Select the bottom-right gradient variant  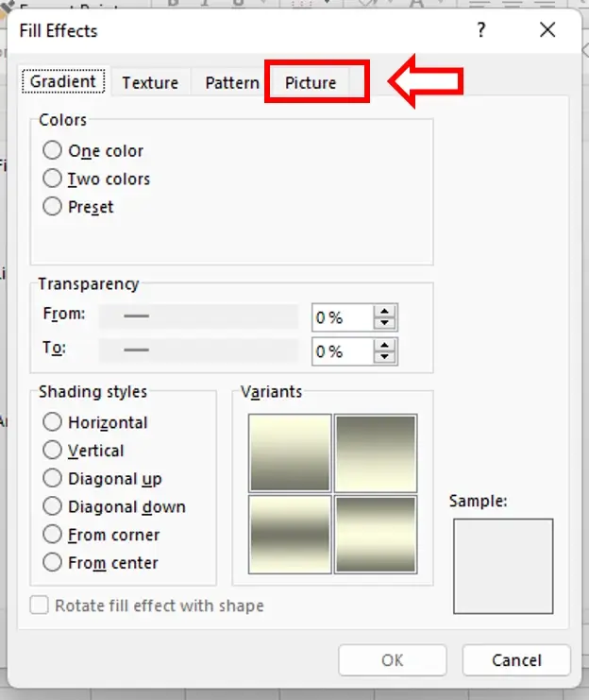pyautogui.click(x=375, y=534)
